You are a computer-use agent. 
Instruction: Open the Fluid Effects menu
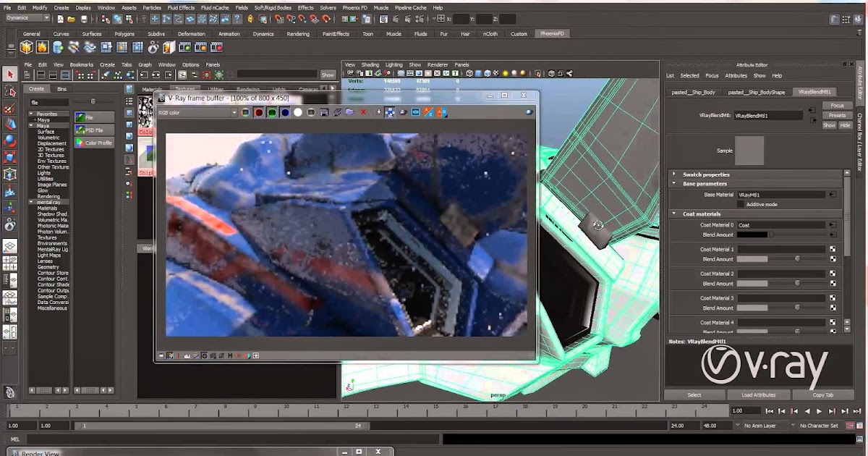[x=181, y=7]
